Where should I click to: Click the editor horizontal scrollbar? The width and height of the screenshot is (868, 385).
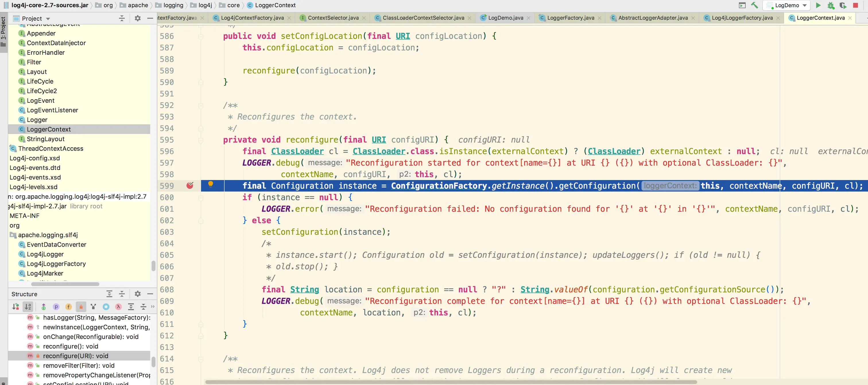click(x=451, y=382)
